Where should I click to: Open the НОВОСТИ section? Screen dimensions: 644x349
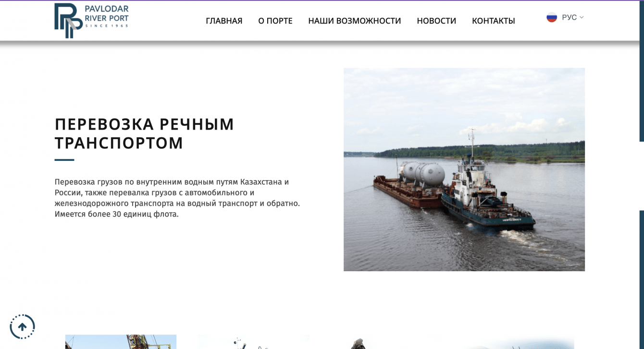[436, 21]
